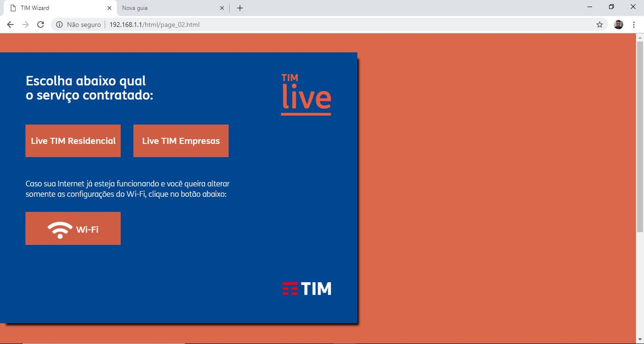This screenshot has width=644, height=344.
Task: Close the Chrome window
Action: tap(633, 7)
